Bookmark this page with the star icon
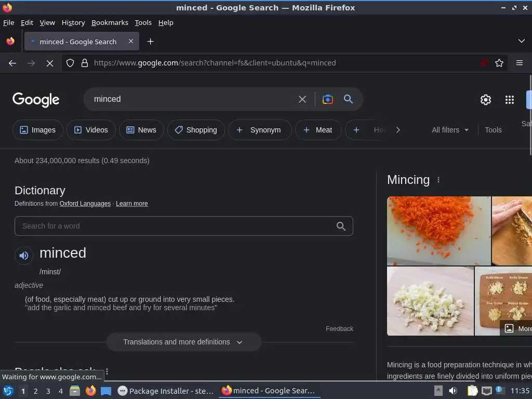 pos(499,63)
